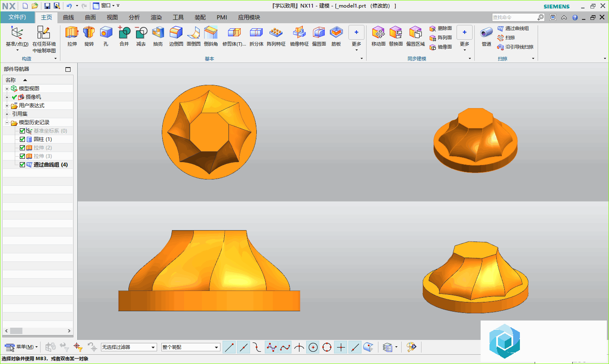
Task: Open the 文件(F) menu
Action: (x=17, y=17)
